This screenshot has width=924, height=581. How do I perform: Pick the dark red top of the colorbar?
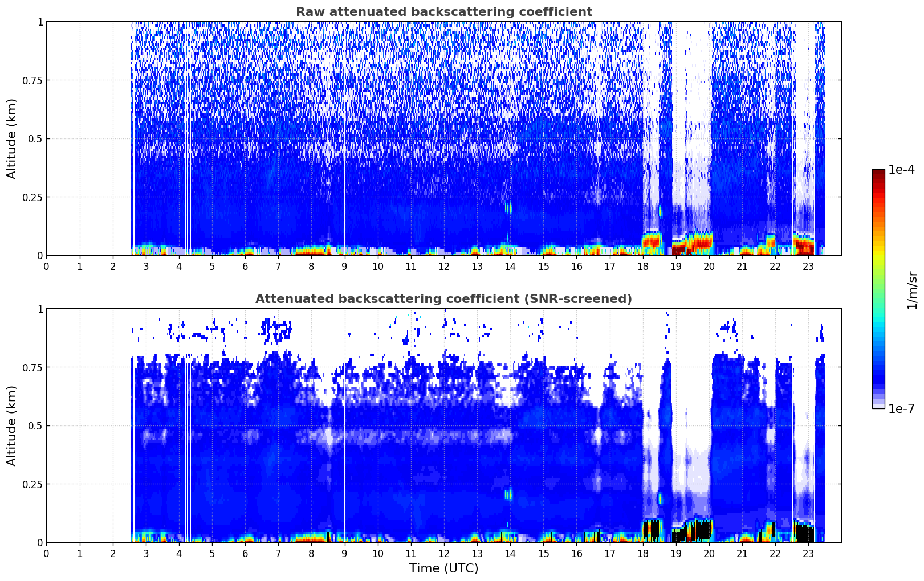[x=878, y=174]
